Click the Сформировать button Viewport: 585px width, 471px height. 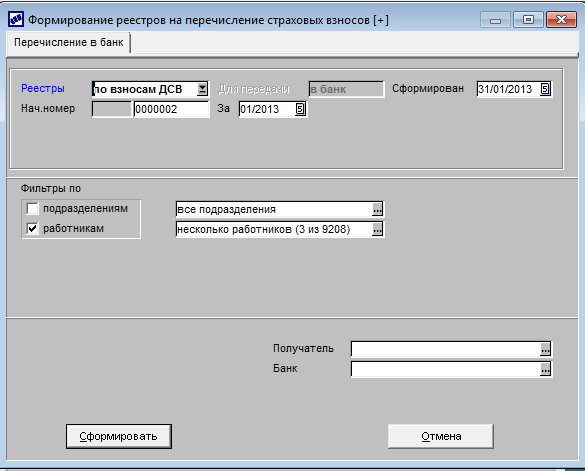pos(119,436)
